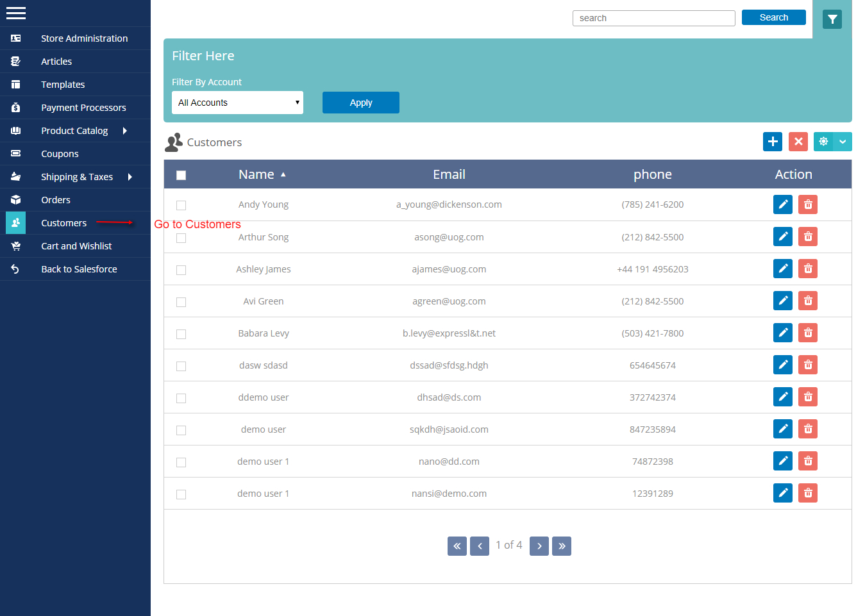865x616 pixels.
Task: Check the Ashley James row checkbox
Action: tap(181, 270)
